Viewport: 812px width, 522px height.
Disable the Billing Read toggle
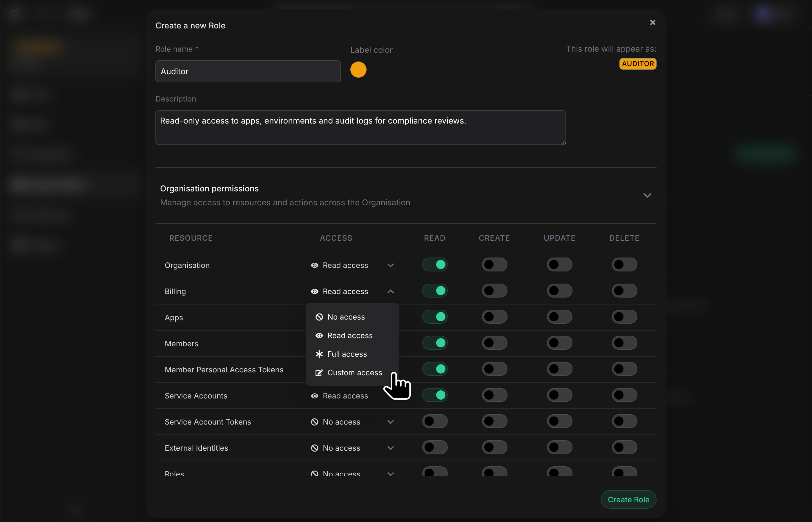point(435,291)
